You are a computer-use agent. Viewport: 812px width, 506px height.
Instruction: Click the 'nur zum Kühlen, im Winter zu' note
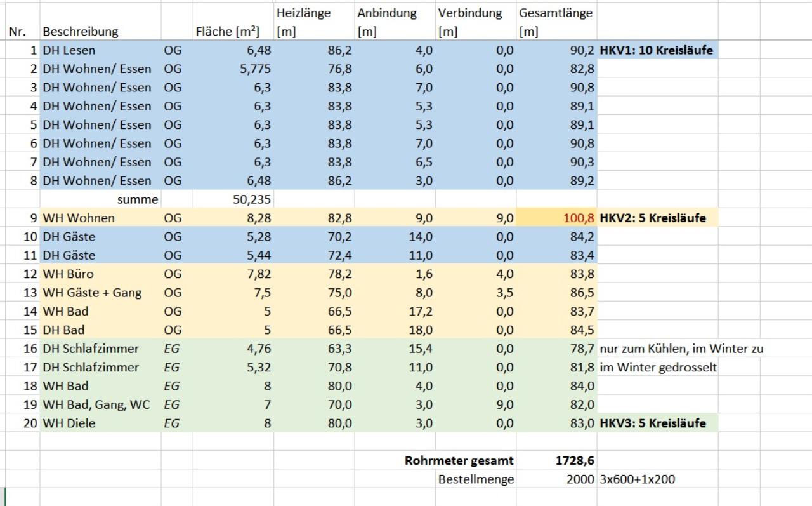(681, 349)
